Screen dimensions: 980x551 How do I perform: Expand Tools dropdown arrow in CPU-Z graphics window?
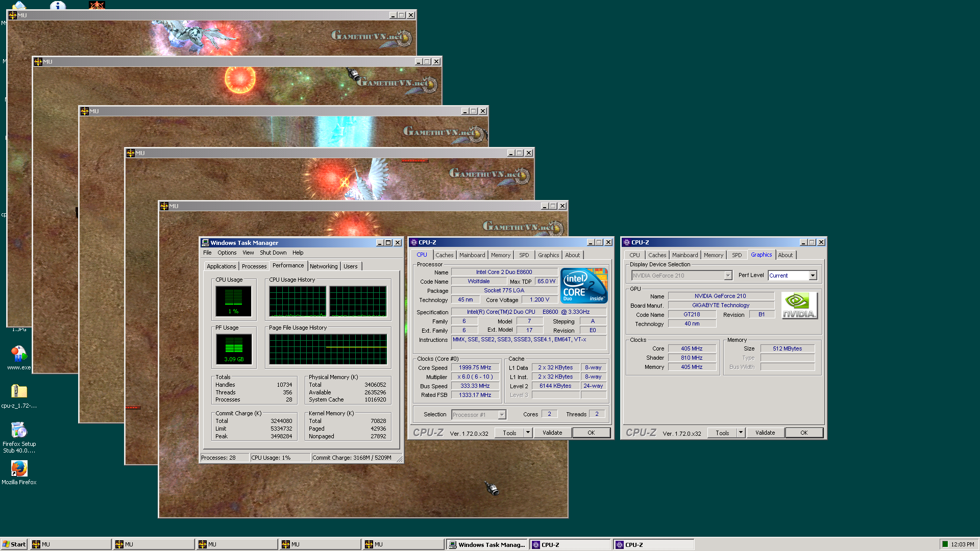point(741,433)
